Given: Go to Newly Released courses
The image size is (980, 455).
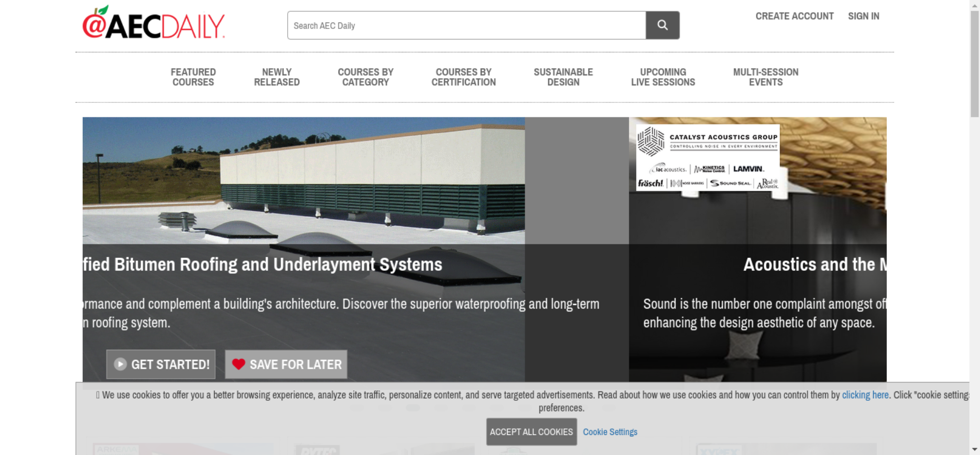Looking at the screenshot, I should point(276,77).
